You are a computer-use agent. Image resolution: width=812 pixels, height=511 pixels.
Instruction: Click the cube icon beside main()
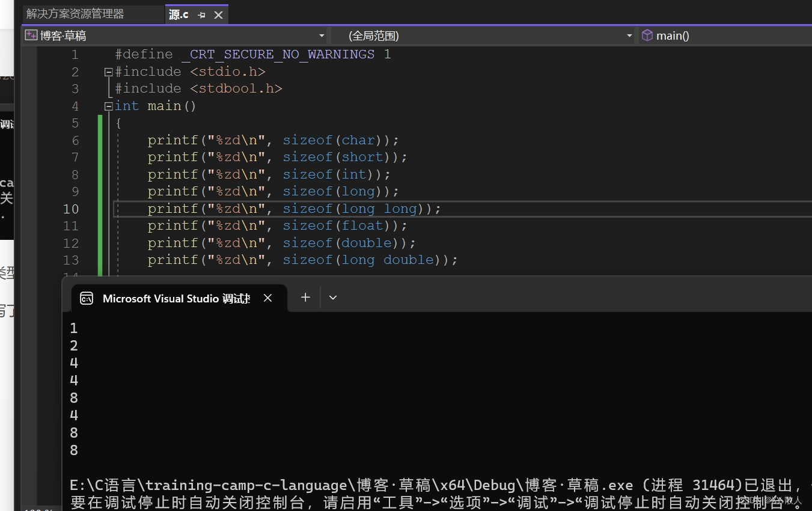point(647,35)
